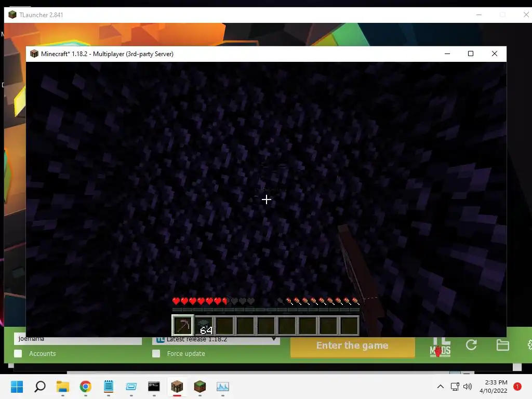Minimize the TLauncher 2.841 window
The image size is (532, 399).
click(478, 15)
